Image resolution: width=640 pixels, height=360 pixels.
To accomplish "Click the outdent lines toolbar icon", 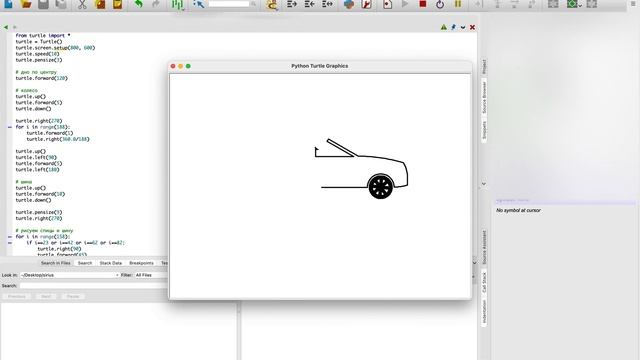I will (x=309, y=4).
